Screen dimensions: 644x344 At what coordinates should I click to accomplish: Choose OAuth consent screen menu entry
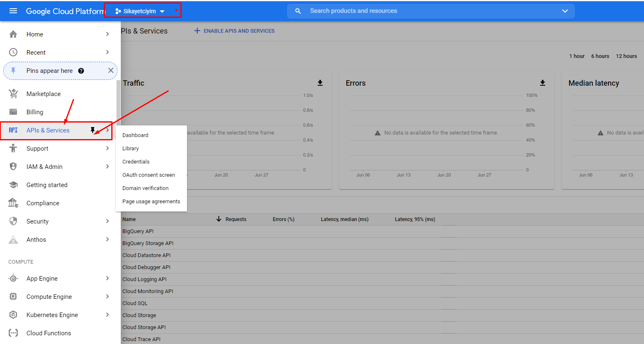pos(149,175)
